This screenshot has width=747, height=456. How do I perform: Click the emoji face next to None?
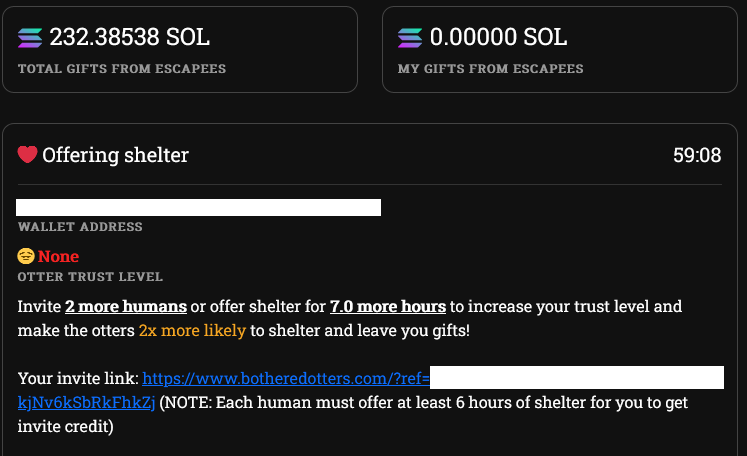click(x=26, y=257)
